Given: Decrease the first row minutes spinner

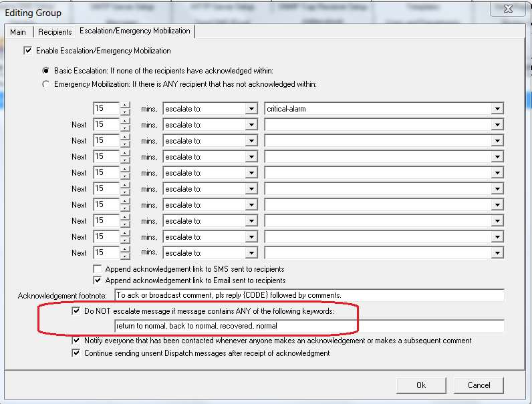Looking at the screenshot, I should (125, 112).
